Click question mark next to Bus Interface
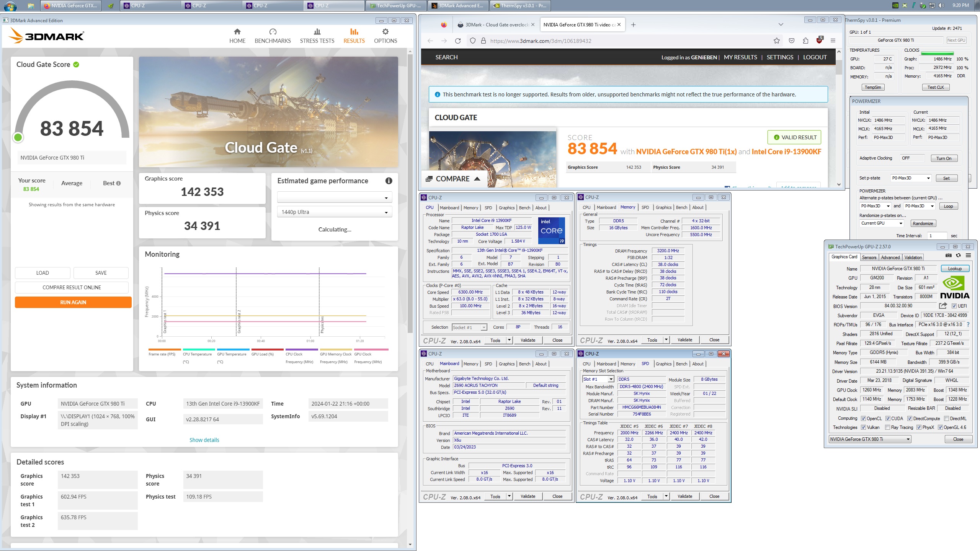 tap(968, 324)
